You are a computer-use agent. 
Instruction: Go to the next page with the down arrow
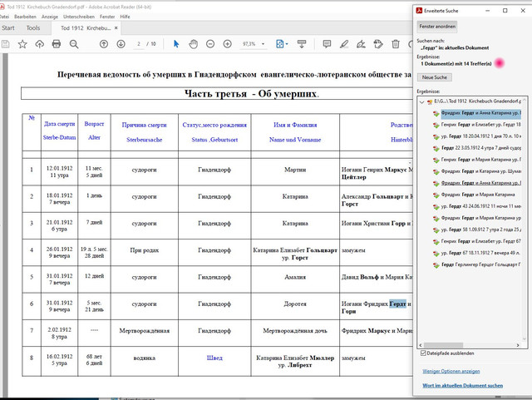coord(121,44)
